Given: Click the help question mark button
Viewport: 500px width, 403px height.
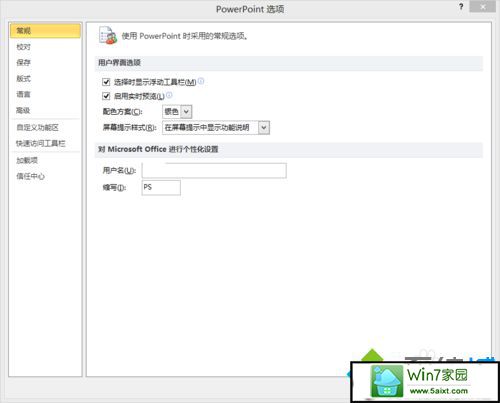Looking at the screenshot, I should pos(461,7).
